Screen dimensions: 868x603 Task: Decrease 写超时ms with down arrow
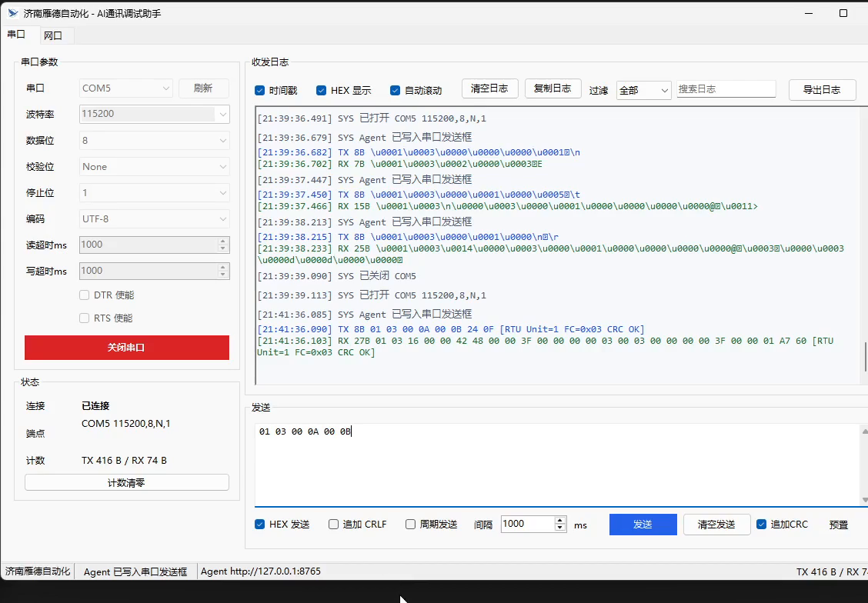click(222, 275)
